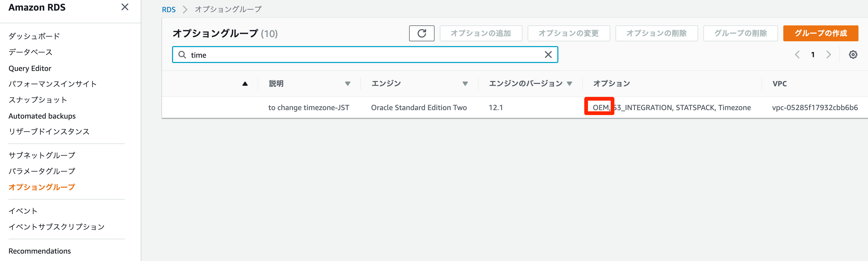This screenshot has height=261, width=868.
Task: Open Recommendations in the sidebar
Action: [39, 251]
